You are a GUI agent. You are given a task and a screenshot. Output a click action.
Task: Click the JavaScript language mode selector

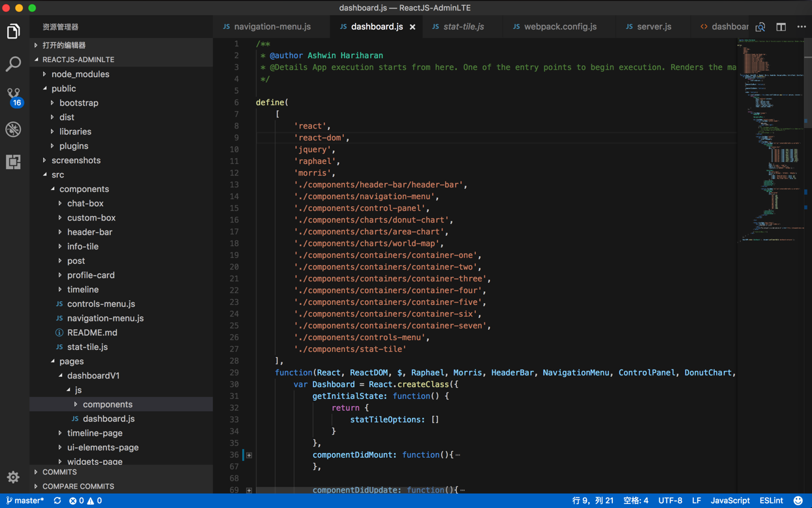(730, 501)
